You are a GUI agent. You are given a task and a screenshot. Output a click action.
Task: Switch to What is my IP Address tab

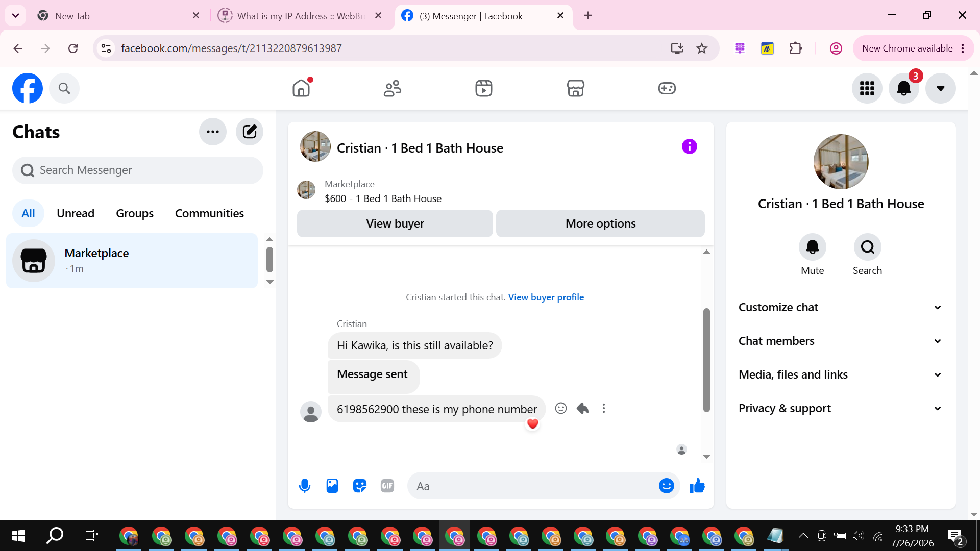coord(301,16)
